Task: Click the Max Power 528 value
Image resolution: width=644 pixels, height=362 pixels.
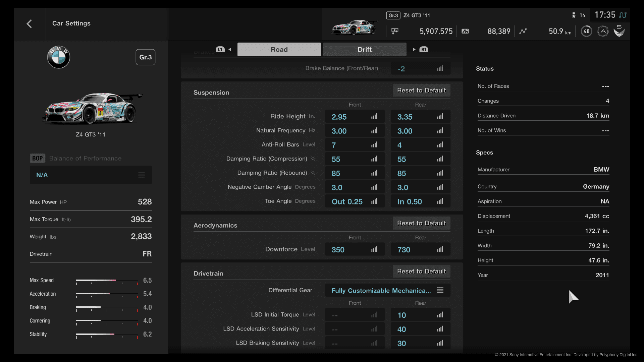Action: (145, 202)
